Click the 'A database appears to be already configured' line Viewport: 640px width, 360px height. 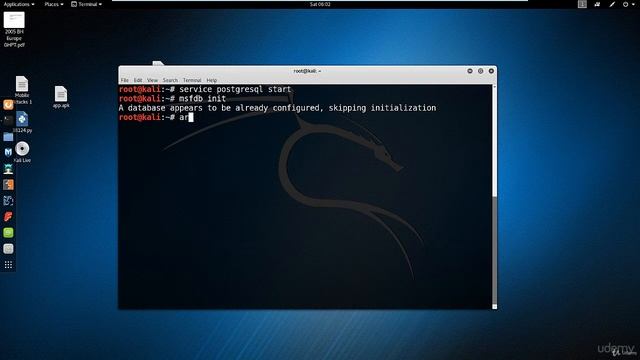pos(278,108)
